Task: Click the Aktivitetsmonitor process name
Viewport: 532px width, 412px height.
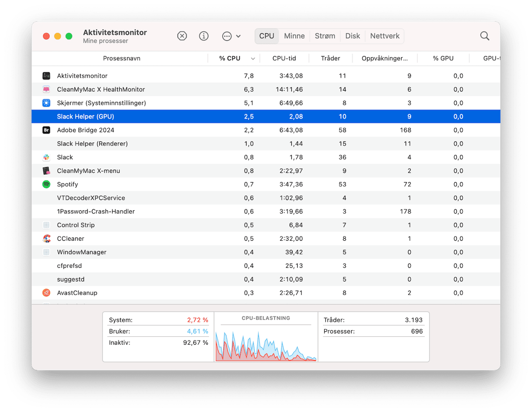Action: click(82, 76)
